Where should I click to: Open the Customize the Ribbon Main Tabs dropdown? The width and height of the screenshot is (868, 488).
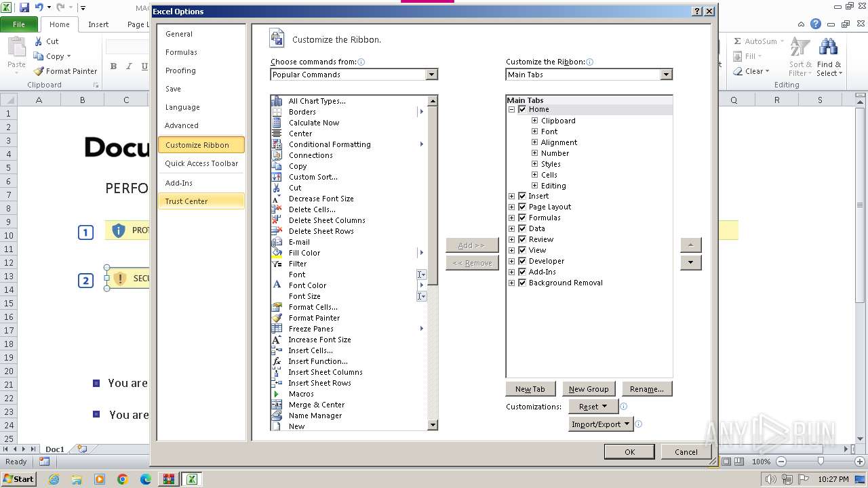coord(666,75)
